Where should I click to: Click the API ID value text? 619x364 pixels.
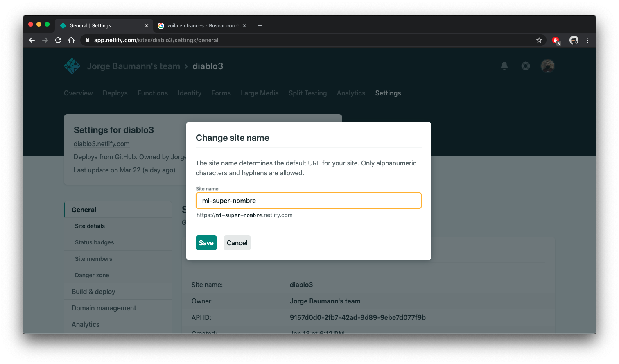(x=358, y=317)
